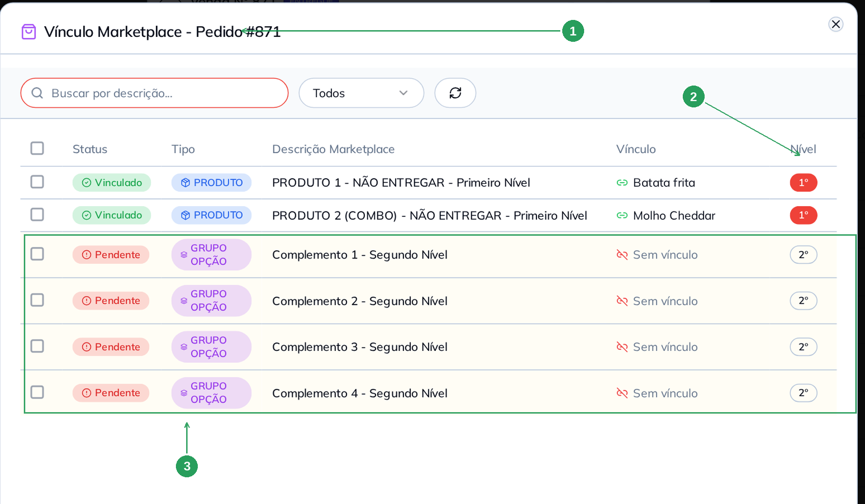Click the GRUPO OPÇÃO tag for Complemento 4
The height and width of the screenshot is (504, 865).
pyautogui.click(x=211, y=393)
